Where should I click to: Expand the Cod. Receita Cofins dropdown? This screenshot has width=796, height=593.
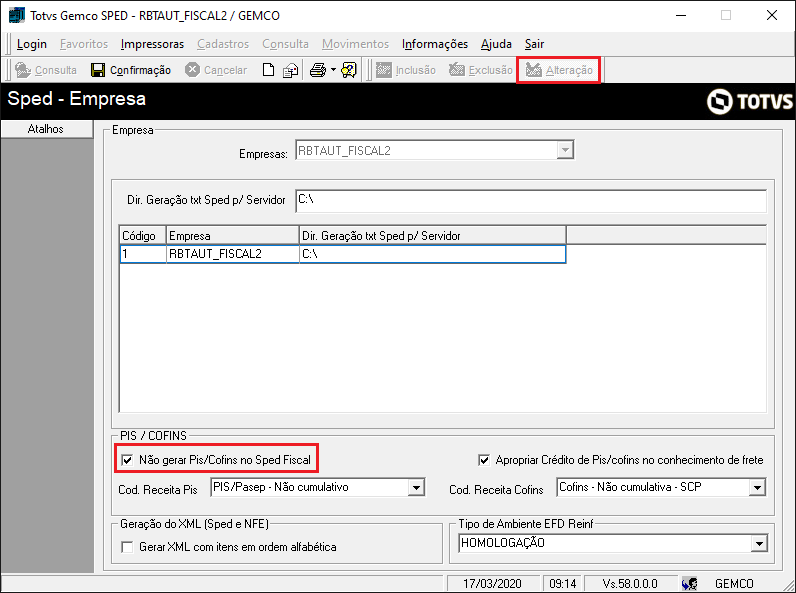click(757, 488)
